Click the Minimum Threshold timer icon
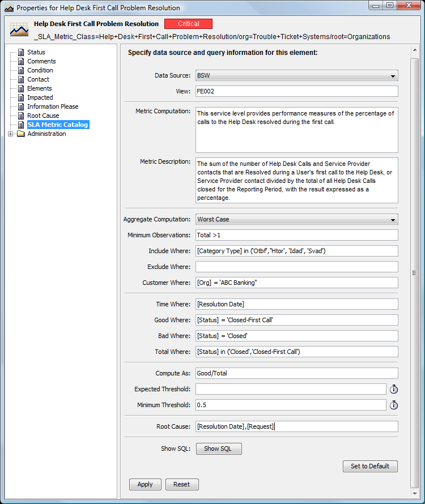 [x=394, y=405]
